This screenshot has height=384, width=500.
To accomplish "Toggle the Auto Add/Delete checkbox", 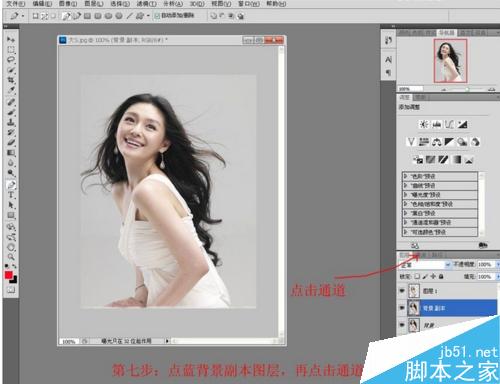I will pos(157,16).
